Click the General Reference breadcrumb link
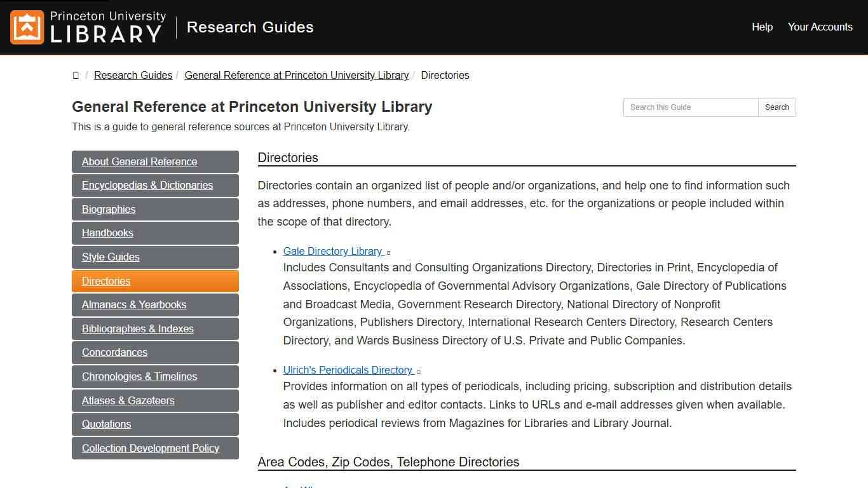Image resolution: width=868 pixels, height=488 pixels. (296, 75)
